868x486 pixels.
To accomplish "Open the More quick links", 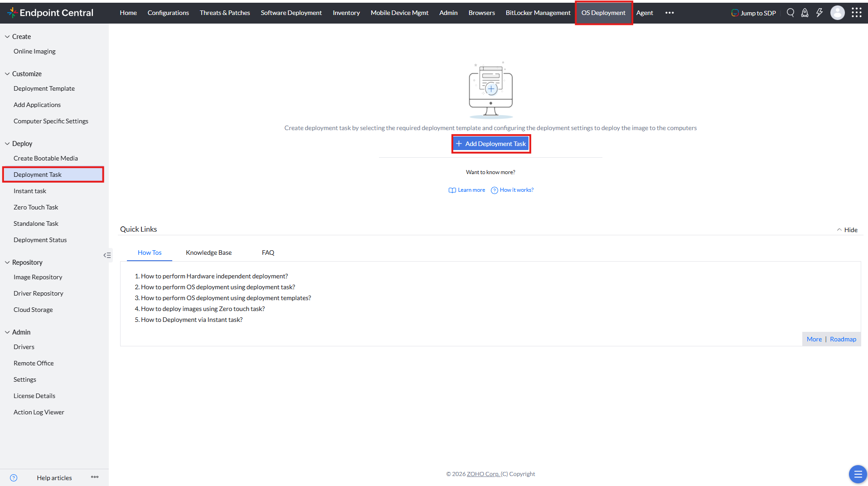I will (x=814, y=339).
